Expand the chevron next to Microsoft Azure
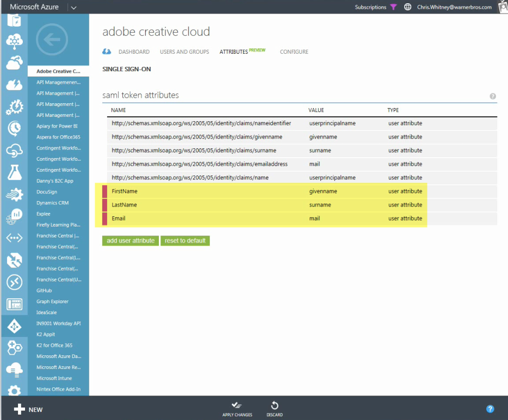 pos(73,7)
